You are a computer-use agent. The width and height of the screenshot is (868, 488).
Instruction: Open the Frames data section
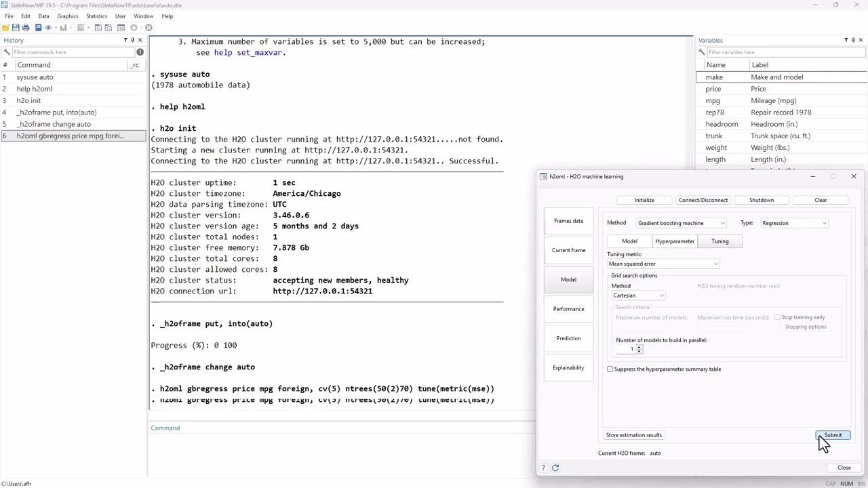[568, 221]
